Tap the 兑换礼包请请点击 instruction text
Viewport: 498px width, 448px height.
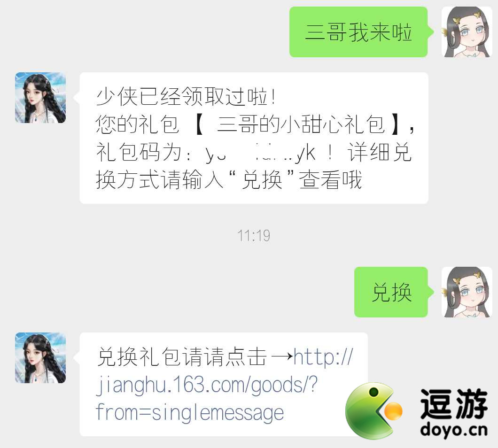(181, 357)
